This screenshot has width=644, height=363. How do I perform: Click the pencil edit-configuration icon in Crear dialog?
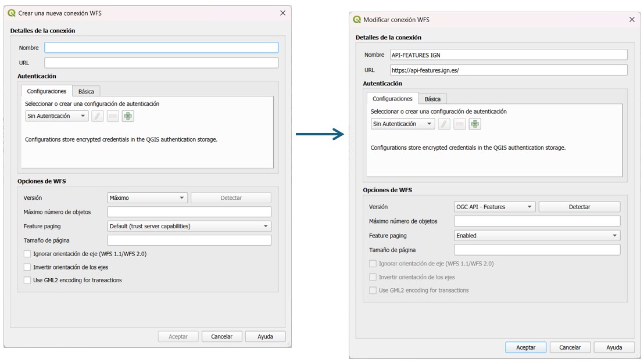click(x=98, y=116)
